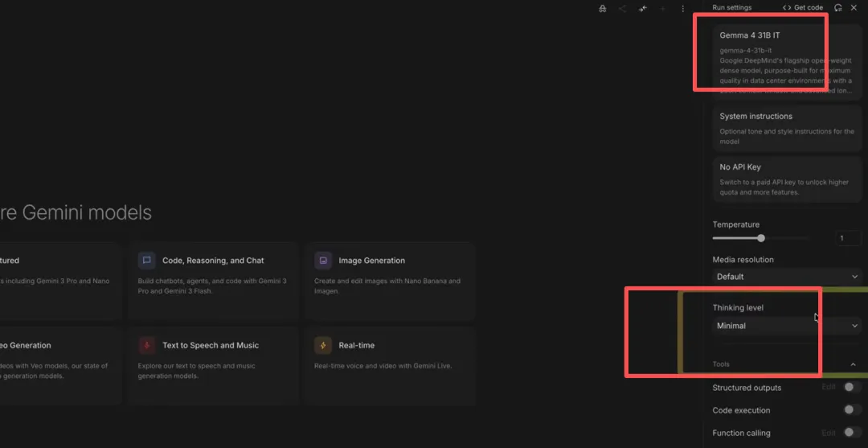Open the Code, Reasoning, and Chat card

(x=213, y=281)
